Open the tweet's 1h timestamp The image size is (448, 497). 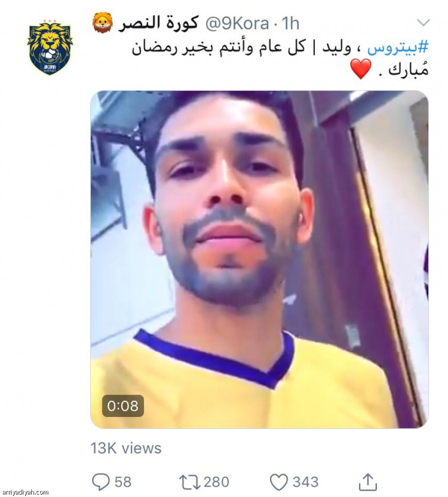coord(291,23)
